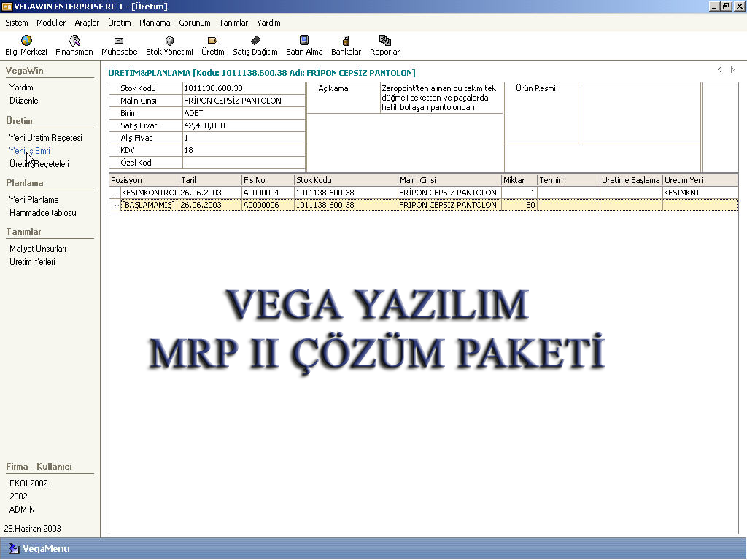Select the KESIMKONTROL work order row

click(x=424, y=192)
